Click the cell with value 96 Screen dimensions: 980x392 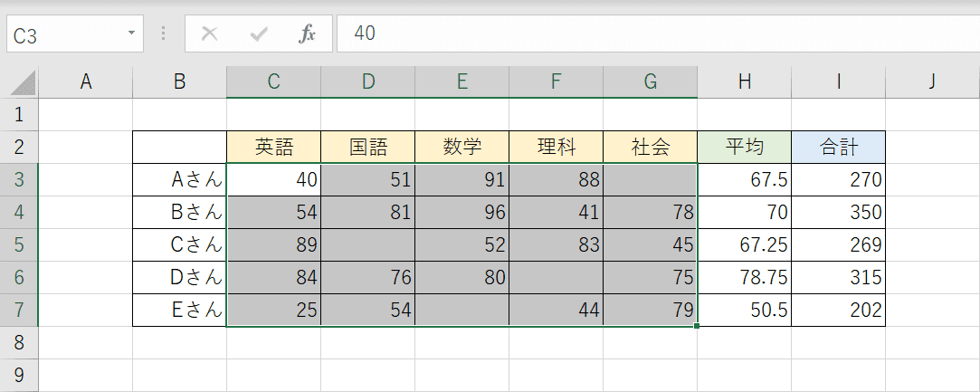pos(462,212)
